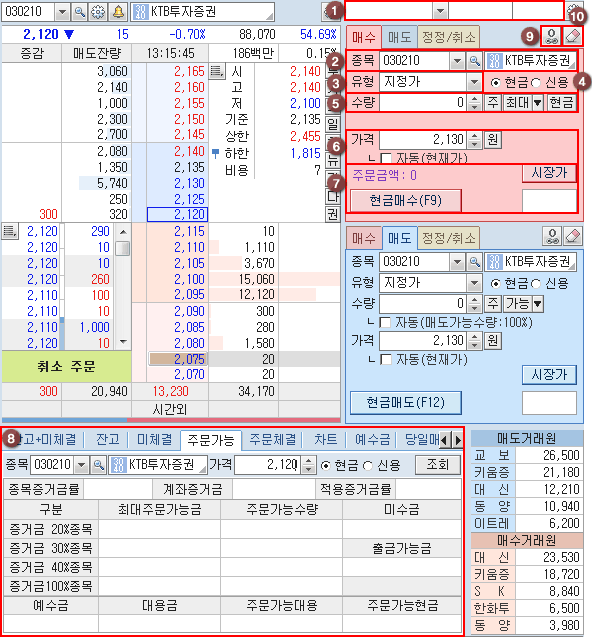Click the tick list vertical scrollbar thumb
Screen dimensions: 592x637
(123, 248)
